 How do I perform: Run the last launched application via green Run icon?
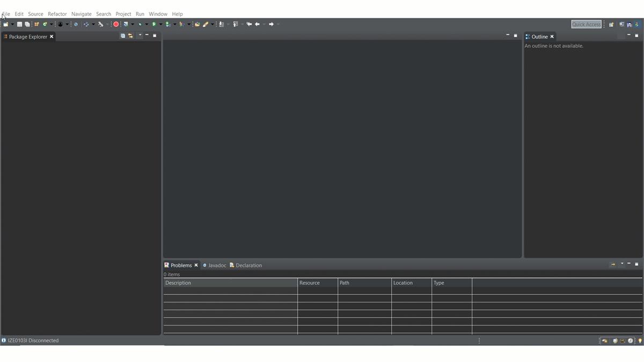(155, 24)
